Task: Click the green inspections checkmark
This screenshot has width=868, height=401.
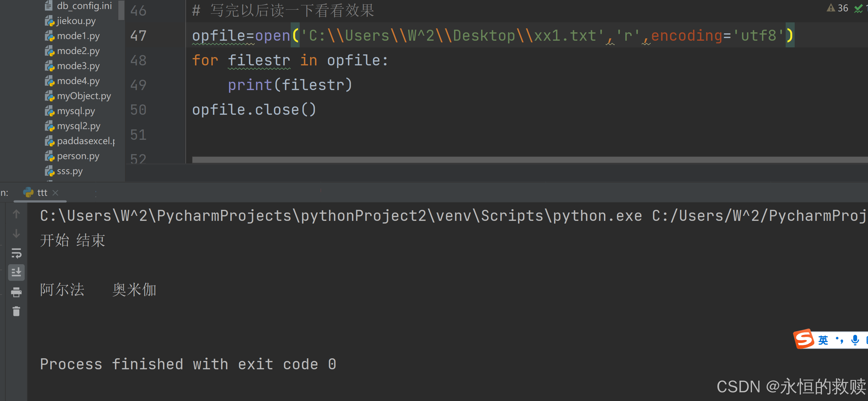Action: point(859,8)
